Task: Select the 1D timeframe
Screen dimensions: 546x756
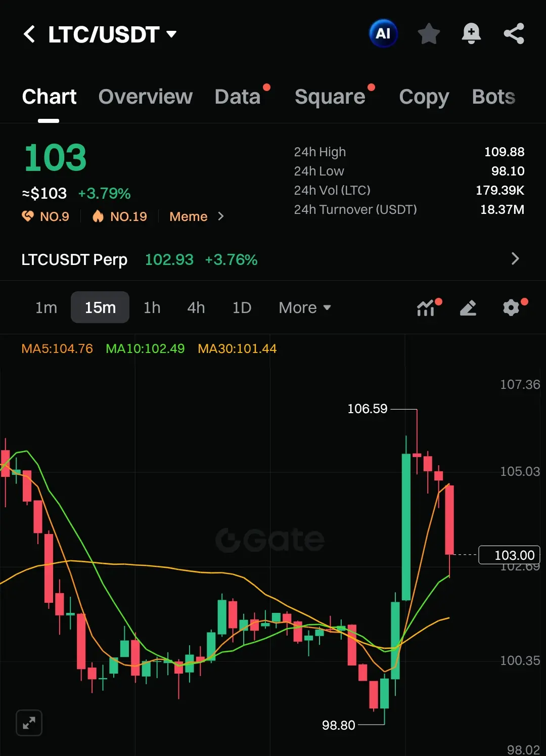Action: click(x=242, y=307)
